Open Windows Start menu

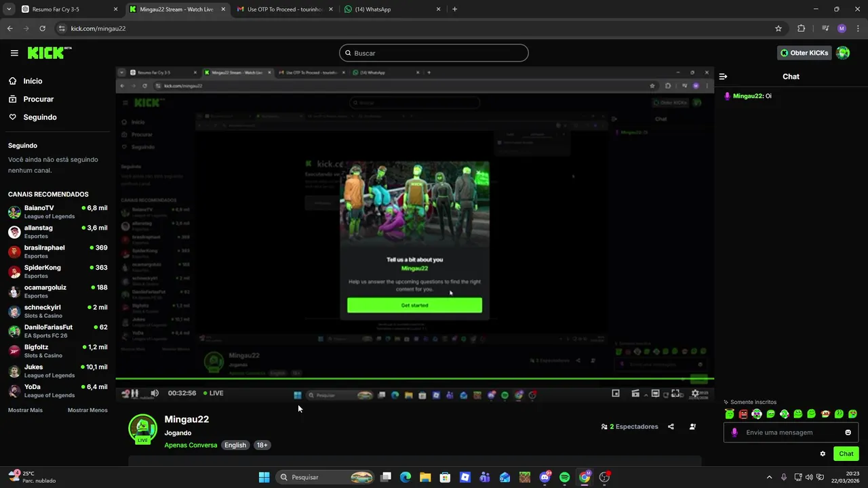pos(264,477)
